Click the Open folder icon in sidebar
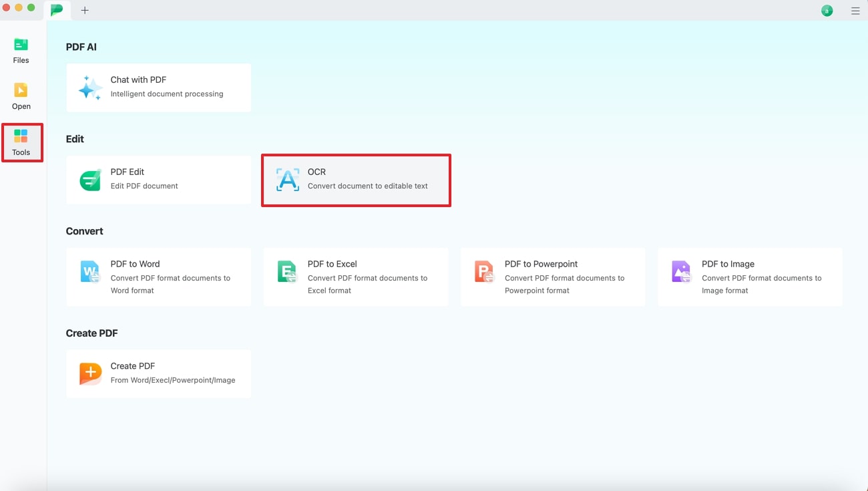This screenshot has height=491, width=868. (21, 90)
